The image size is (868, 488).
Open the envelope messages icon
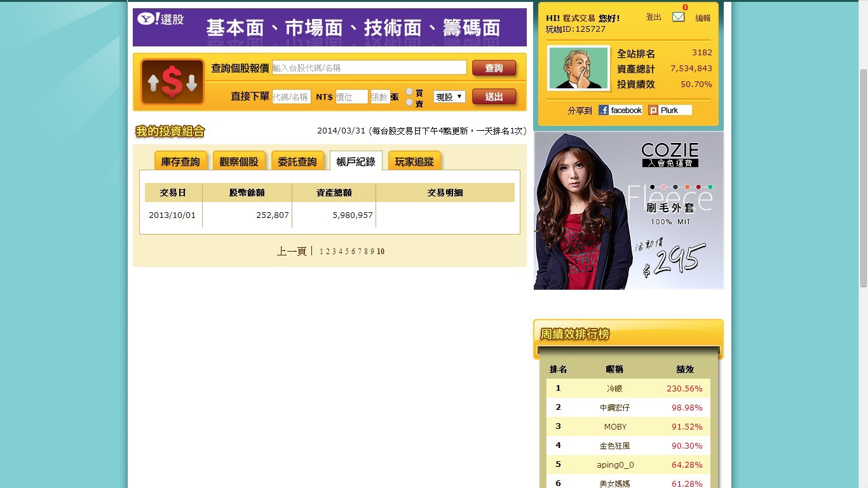678,17
